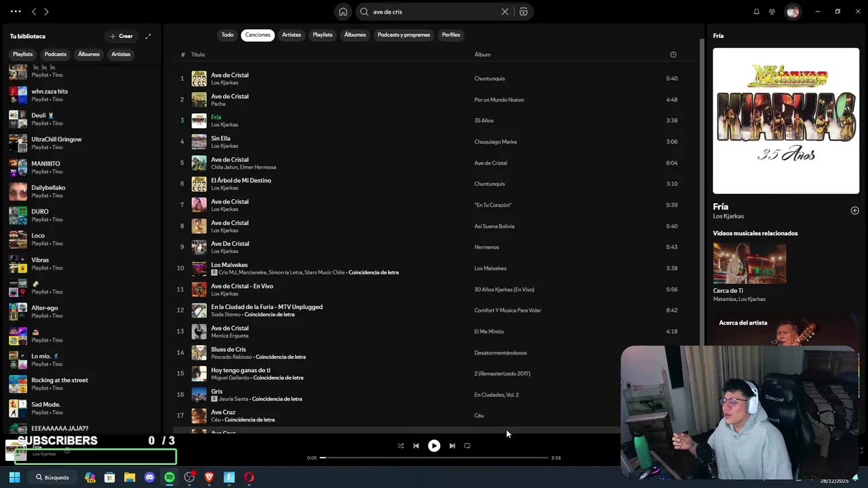
Task: Add Fría to library plus icon
Action: [x=854, y=211]
